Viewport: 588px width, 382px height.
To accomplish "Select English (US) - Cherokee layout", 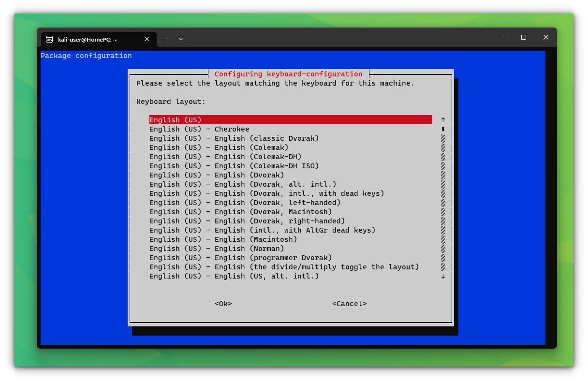I will coord(199,129).
